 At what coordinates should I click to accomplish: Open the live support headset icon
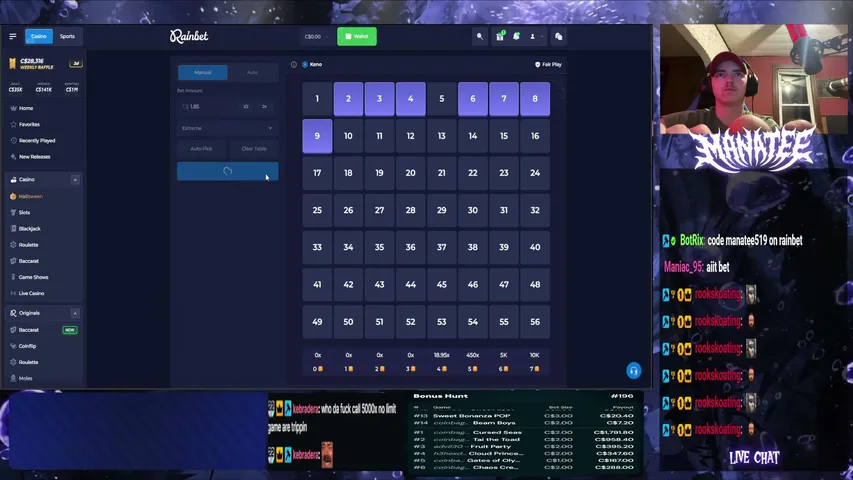tap(633, 371)
